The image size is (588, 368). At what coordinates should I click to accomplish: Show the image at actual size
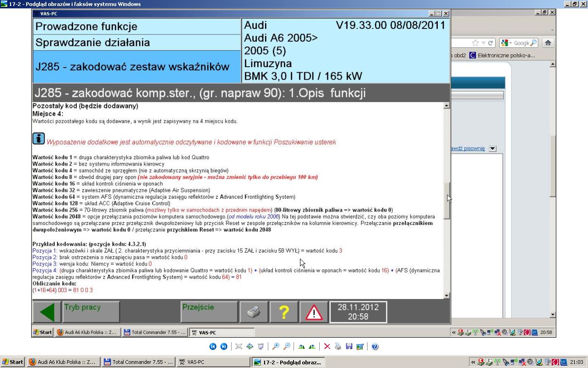(250, 346)
